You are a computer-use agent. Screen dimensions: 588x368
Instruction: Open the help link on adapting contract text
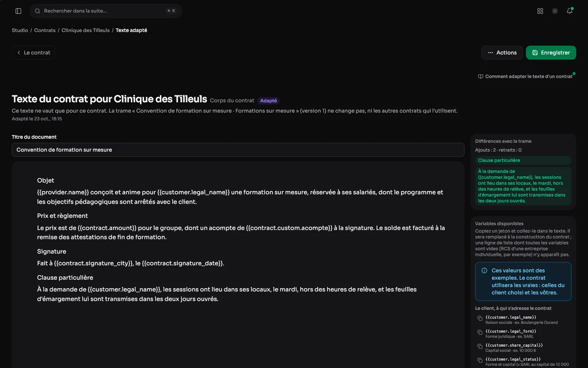coord(526,77)
